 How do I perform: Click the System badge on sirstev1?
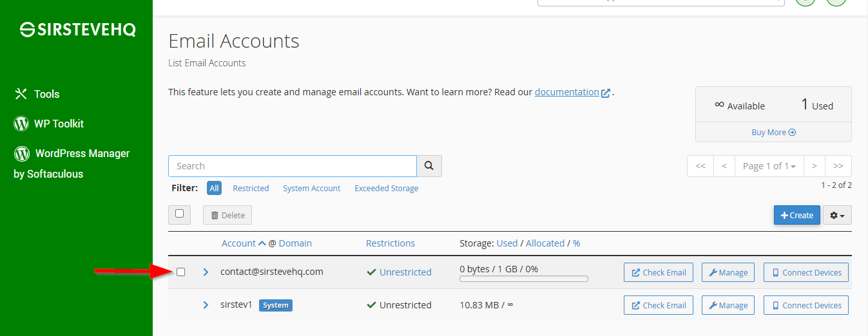(276, 305)
